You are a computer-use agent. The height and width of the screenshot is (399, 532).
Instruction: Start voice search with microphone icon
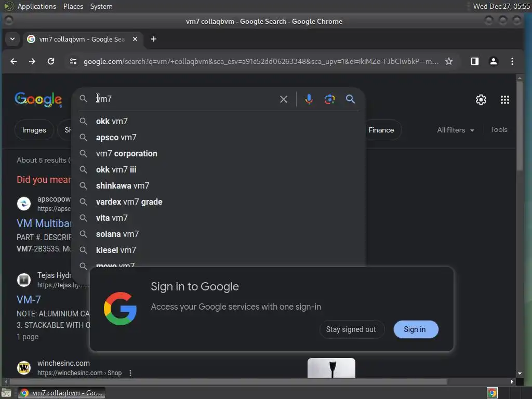click(x=309, y=99)
